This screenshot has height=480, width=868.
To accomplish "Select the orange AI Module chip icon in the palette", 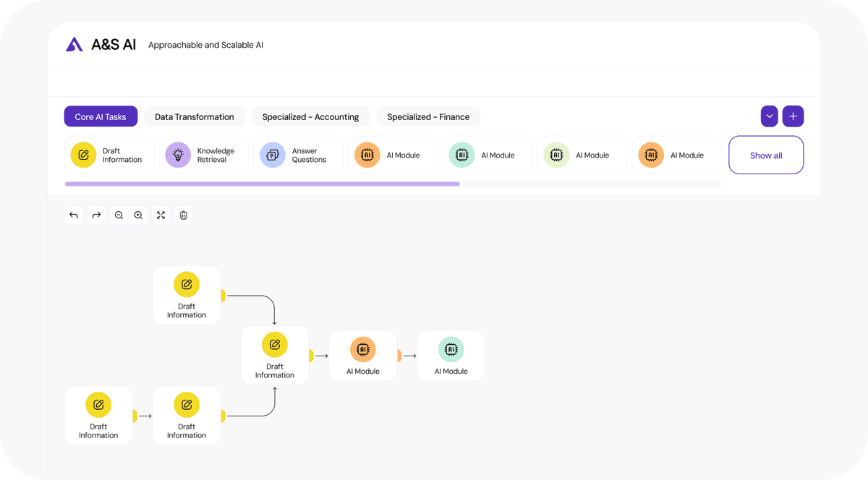I will [367, 155].
